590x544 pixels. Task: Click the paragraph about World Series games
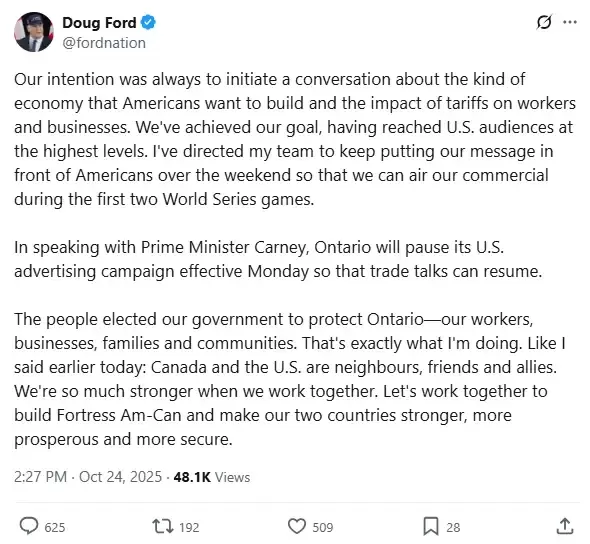click(295, 139)
